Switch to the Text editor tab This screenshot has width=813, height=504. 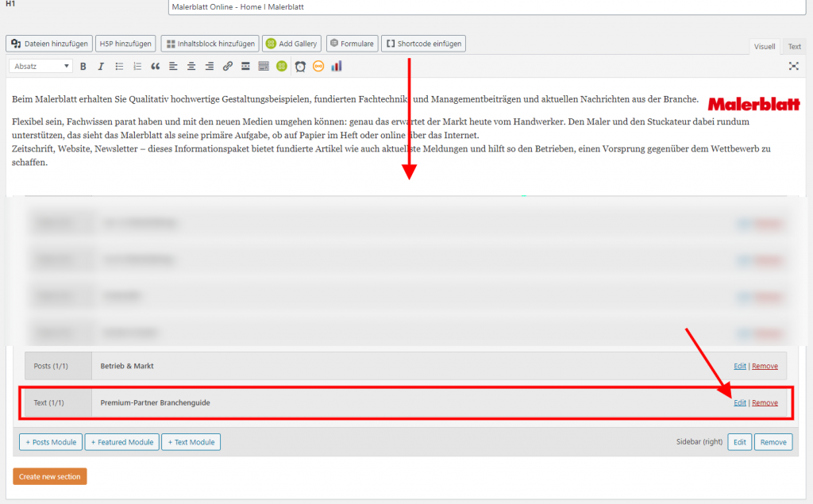[x=794, y=47]
